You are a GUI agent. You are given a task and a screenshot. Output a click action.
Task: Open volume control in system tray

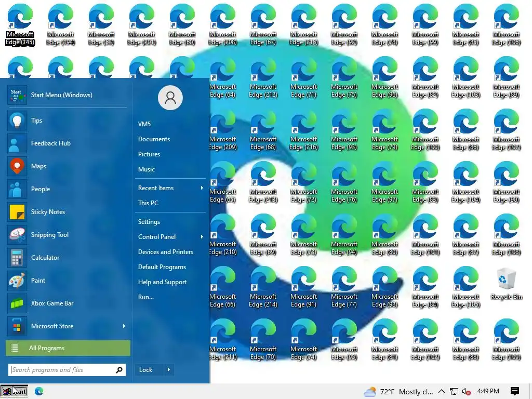pyautogui.click(x=467, y=391)
